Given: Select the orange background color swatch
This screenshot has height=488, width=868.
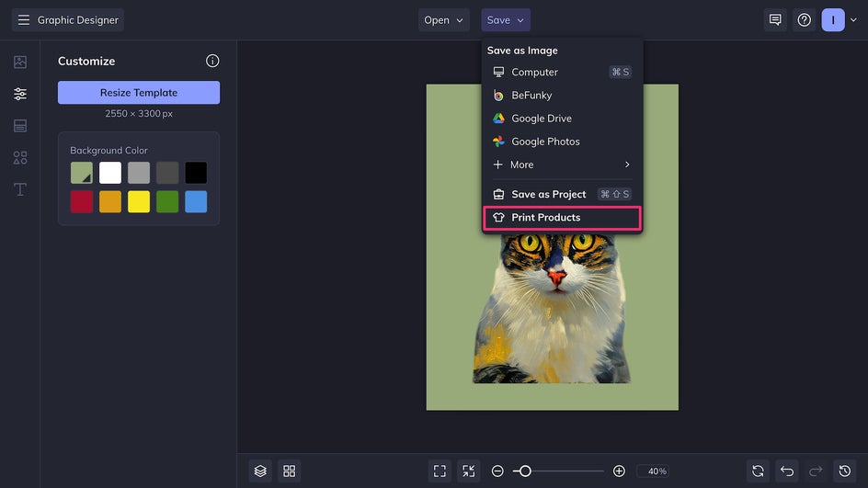Looking at the screenshot, I should [110, 202].
